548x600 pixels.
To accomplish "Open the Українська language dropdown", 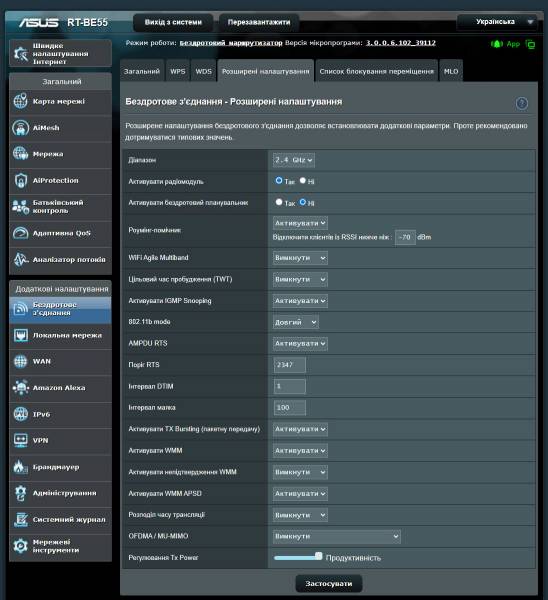I will tap(497, 22).
